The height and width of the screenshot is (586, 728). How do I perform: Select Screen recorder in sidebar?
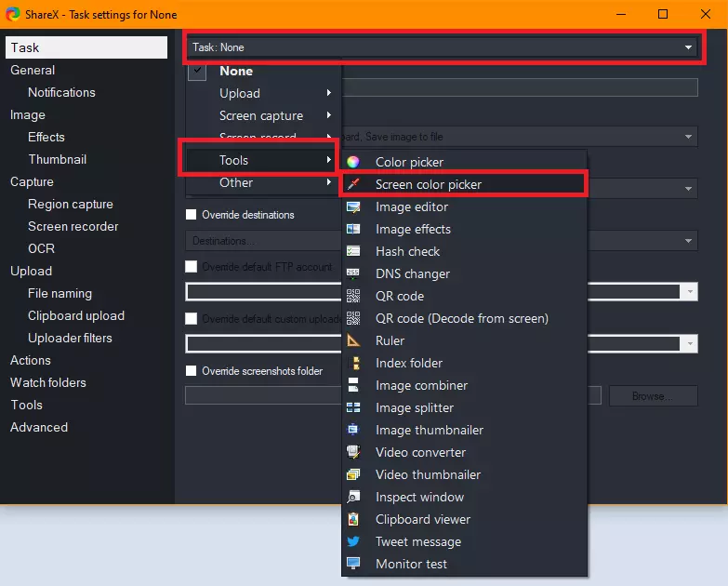coord(73,226)
